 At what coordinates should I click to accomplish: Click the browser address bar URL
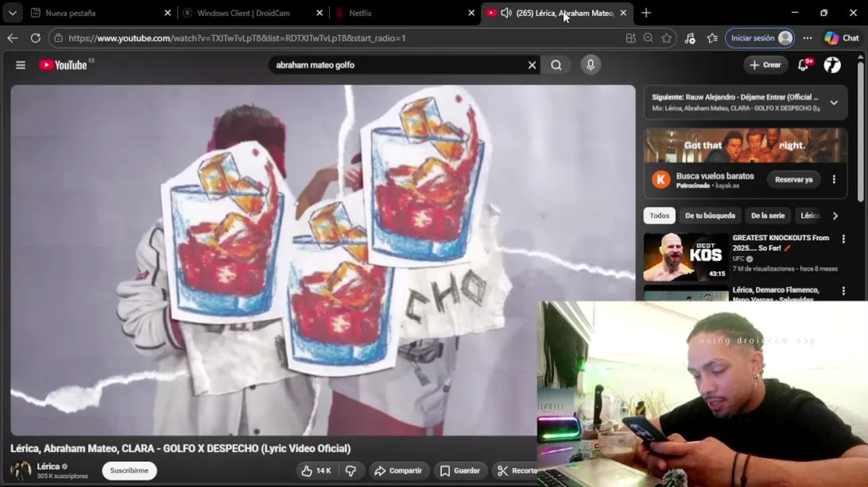tap(237, 38)
